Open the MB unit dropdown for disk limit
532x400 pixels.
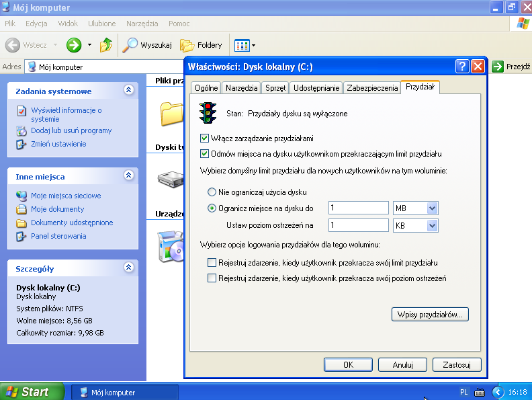(432, 208)
